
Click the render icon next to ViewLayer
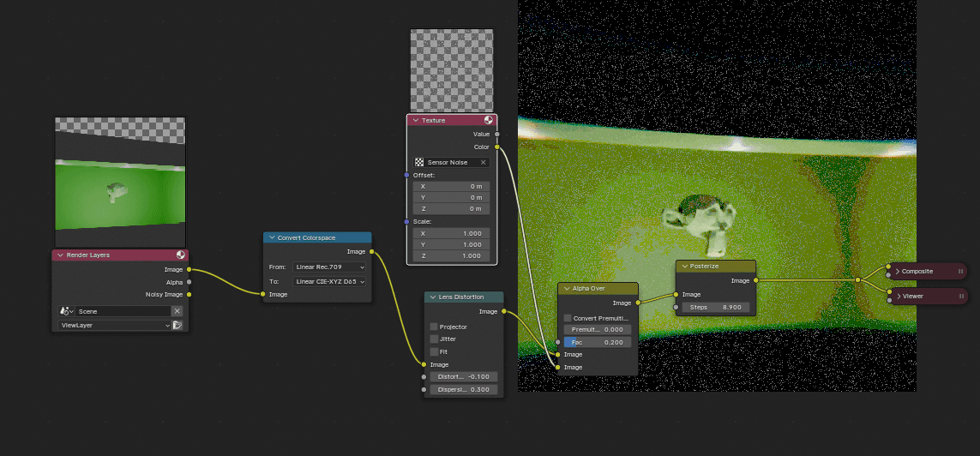point(177,326)
